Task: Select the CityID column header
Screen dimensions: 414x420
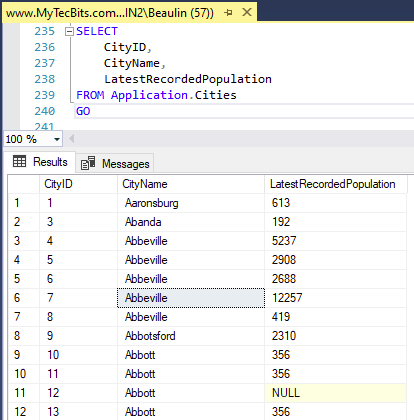Action: [78, 184]
